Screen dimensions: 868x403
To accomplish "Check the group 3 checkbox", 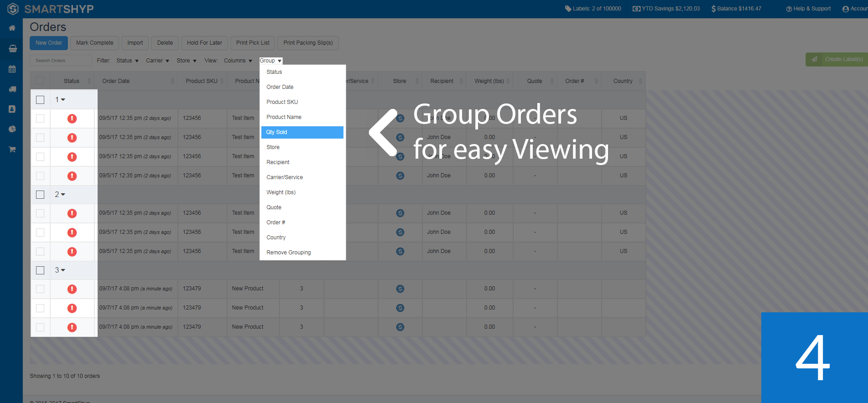I will [x=40, y=270].
